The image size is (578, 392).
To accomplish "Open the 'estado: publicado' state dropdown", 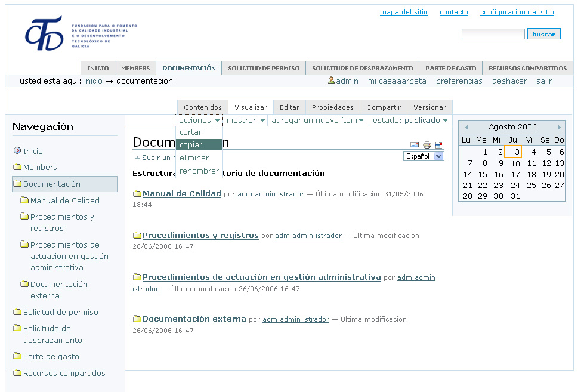I will (x=410, y=121).
